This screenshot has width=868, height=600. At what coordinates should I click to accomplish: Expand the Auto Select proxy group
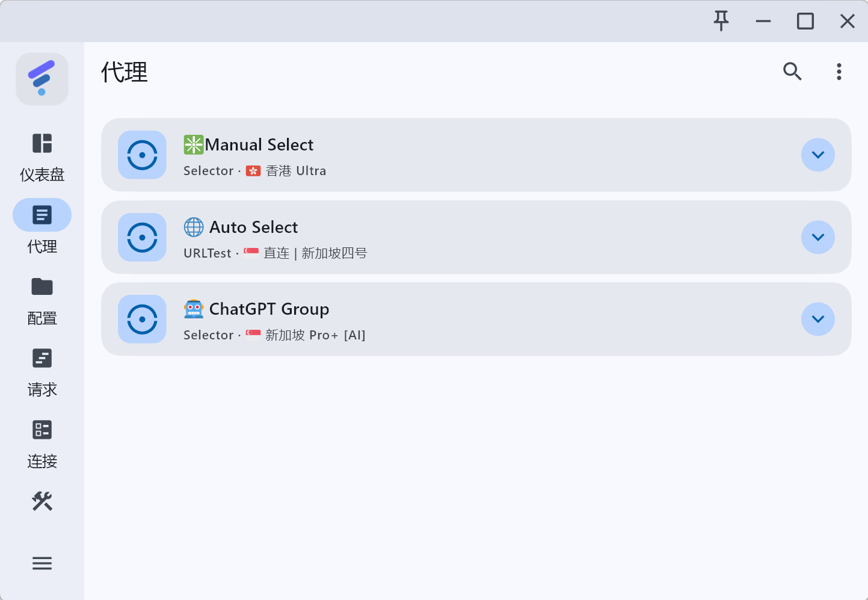[x=817, y=237]
